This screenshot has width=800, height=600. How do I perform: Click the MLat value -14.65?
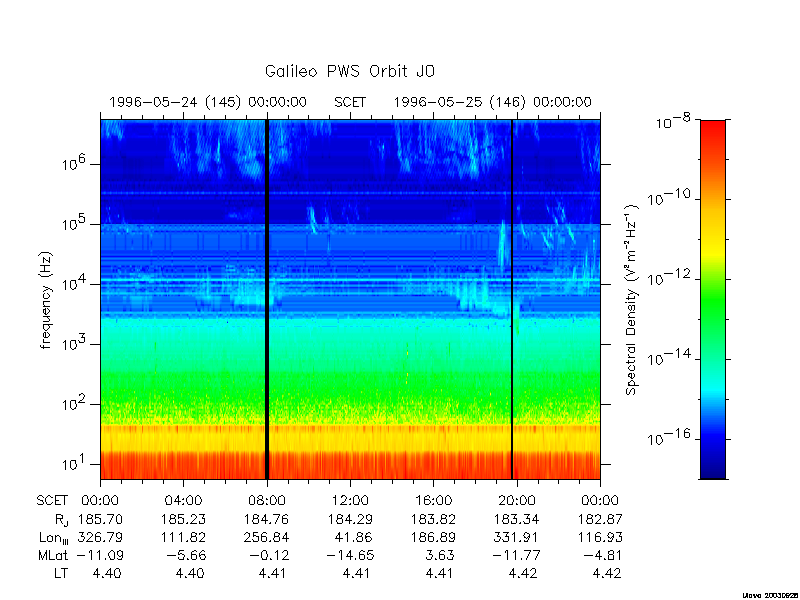click(351, 555)
